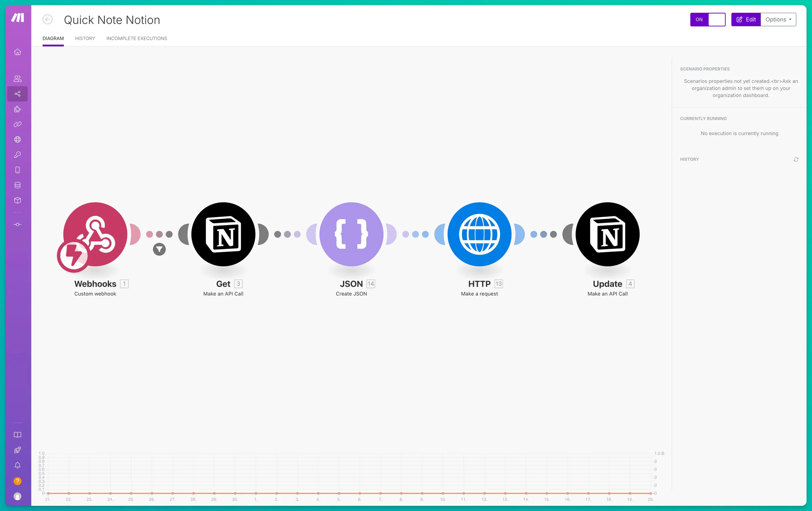Click the "No execution is currently running" text
Image resolution: width=812 pixels, height=511 pixels.
click(x=740, y=133)
